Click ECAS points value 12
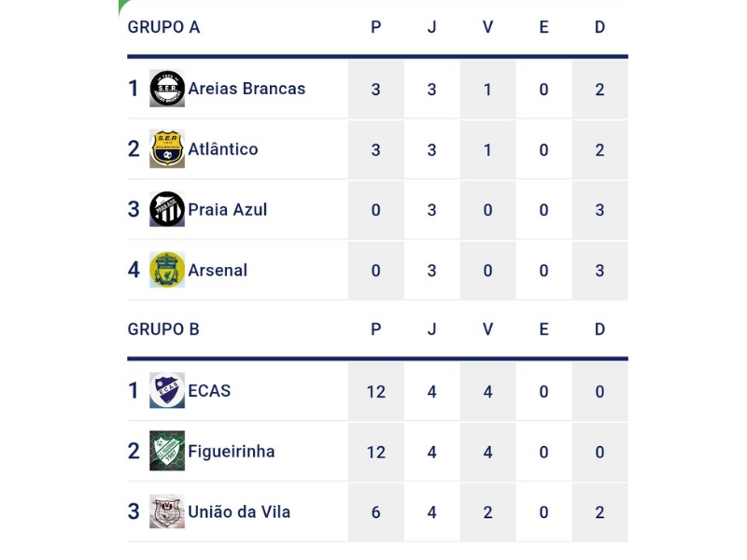 pos(376,391)
